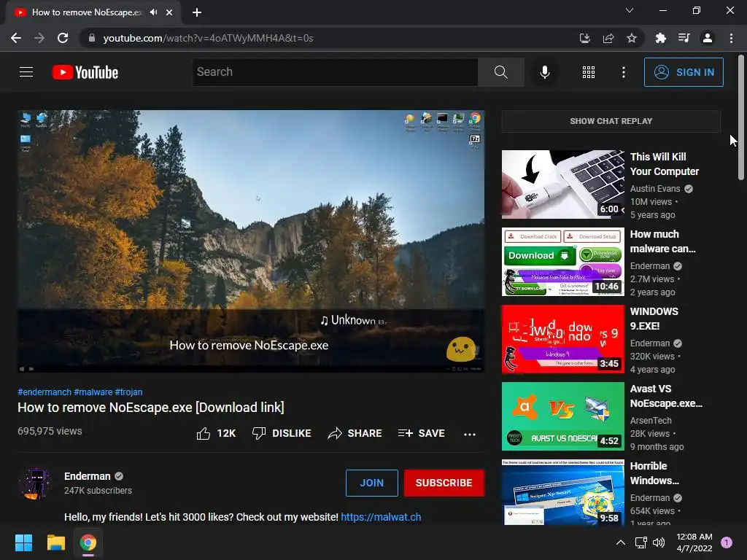Open File Explorer from taskbar

(x=55, y=542)
